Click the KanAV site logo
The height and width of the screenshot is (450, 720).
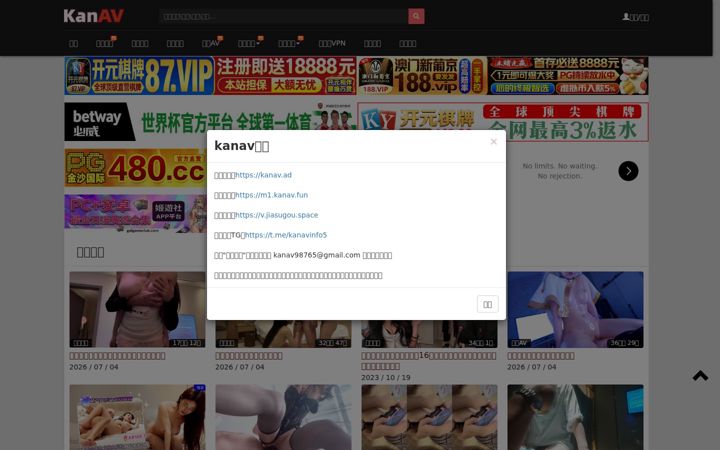tap(94, 16)
